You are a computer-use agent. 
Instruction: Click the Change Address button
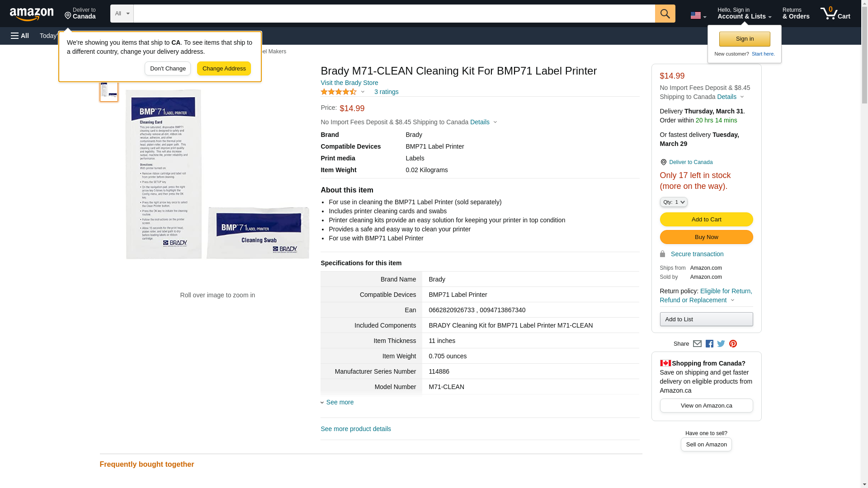tap(224, 69)
